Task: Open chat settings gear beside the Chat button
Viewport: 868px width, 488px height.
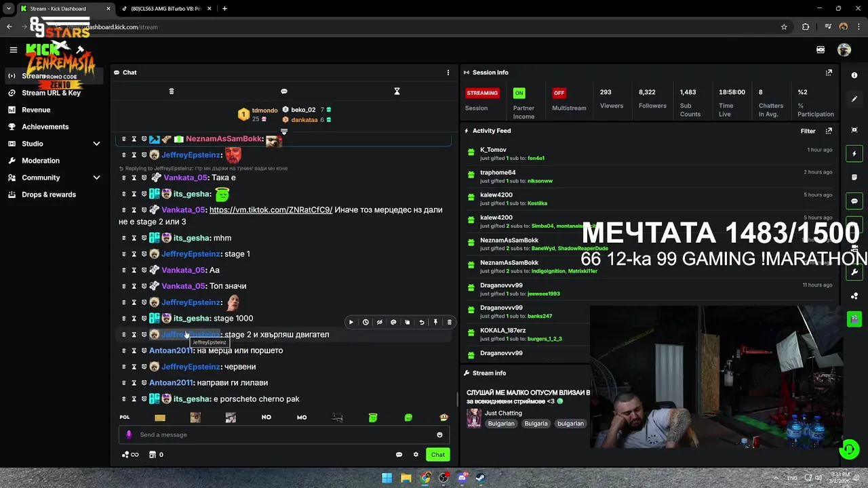Action: 416,455
